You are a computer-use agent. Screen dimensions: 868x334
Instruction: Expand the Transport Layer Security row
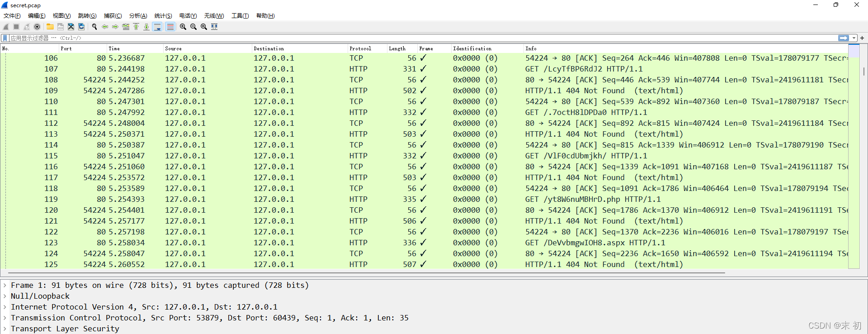(x=5, y=329)
